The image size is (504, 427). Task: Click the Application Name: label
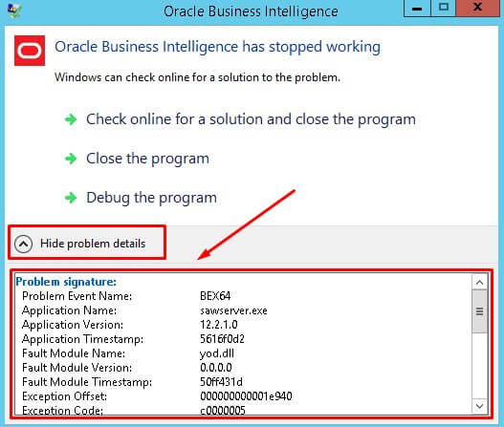[70, 310]
